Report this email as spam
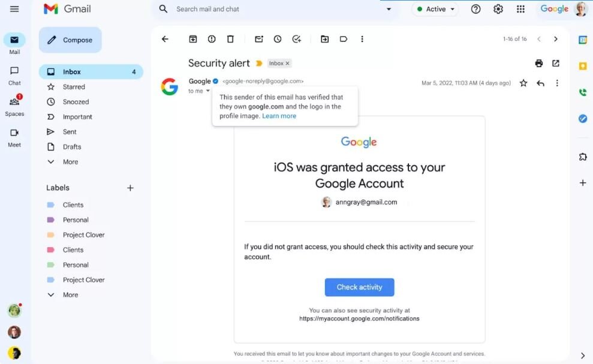Image resolution: width=593 pixels, height=364 pixels. tap(212, 39)
